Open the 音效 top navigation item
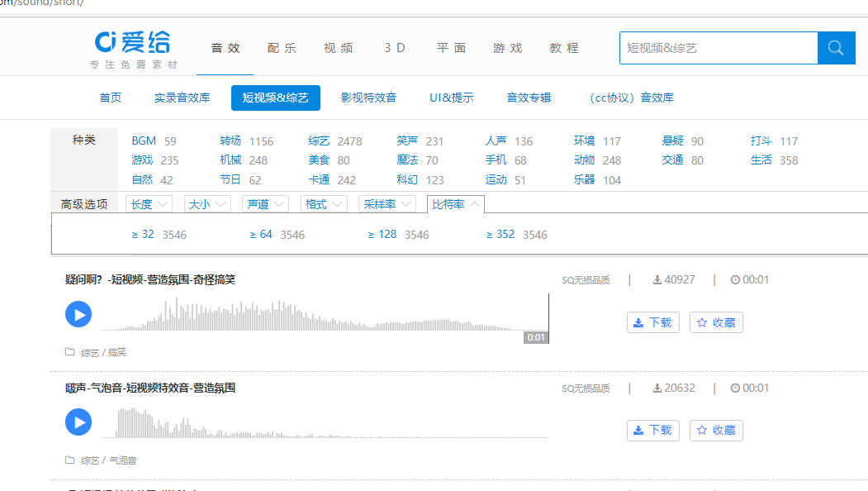This screenshot has width=868, height=491. click(x=225, y=48)
